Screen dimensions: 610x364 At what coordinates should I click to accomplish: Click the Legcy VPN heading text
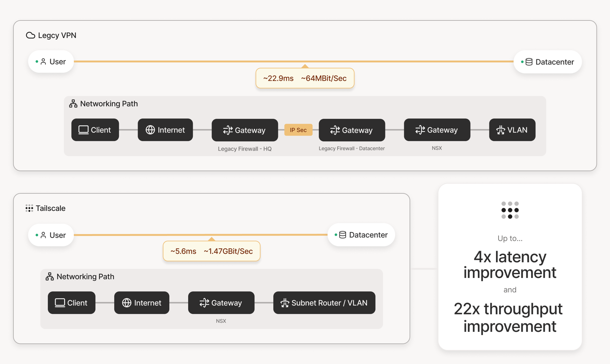point(57,35)
